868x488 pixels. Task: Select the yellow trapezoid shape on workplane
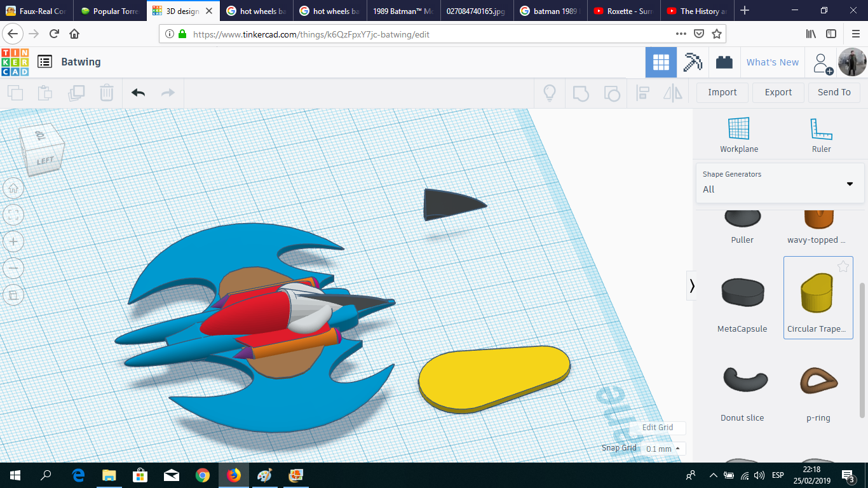click(x=494, y=379)
